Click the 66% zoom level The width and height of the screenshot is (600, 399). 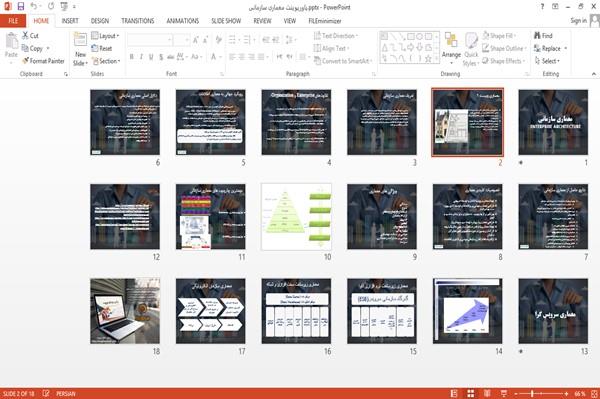[x=580, y=393]
